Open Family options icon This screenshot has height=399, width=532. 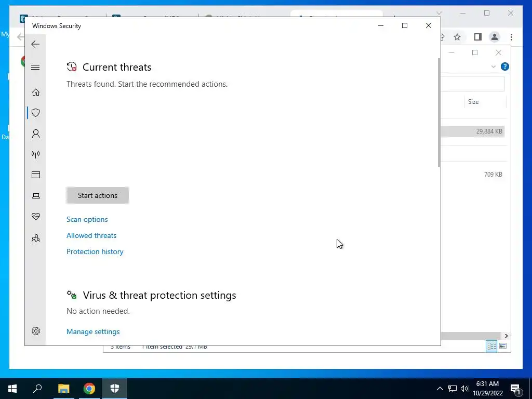coord(36,238)
